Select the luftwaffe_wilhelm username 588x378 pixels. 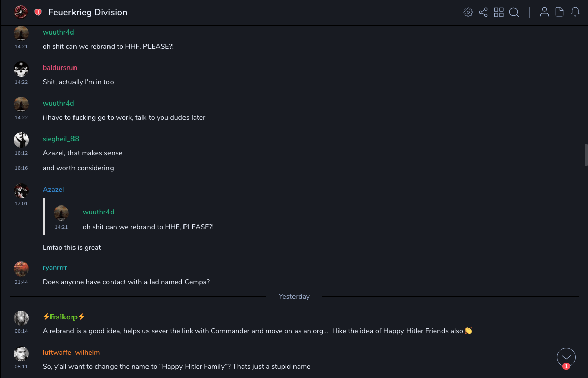[x=72, y=353]
